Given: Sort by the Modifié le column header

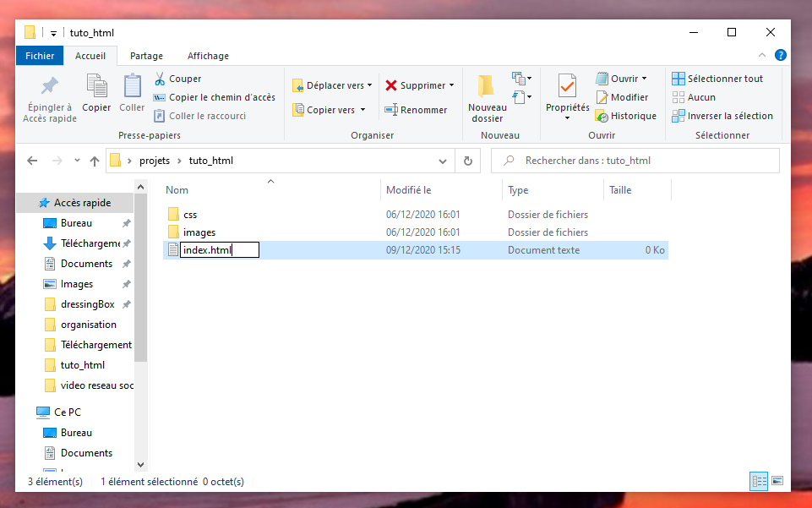Looking at the screenshot, I should (409, 190).
